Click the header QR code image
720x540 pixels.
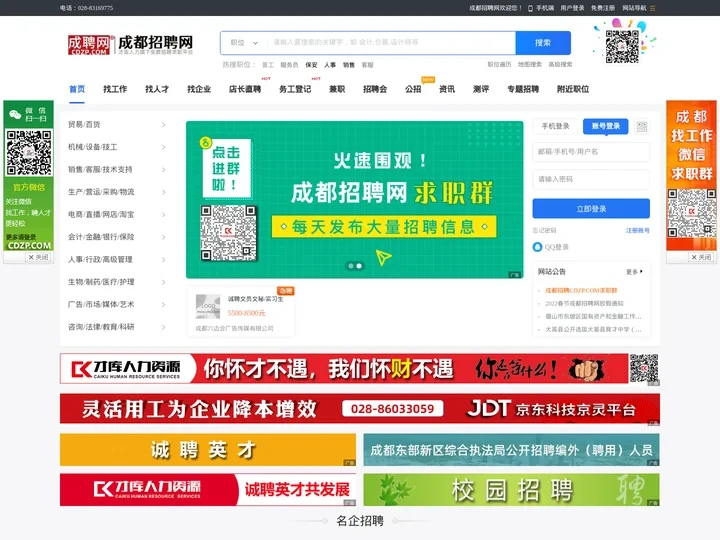coord(622,46)
